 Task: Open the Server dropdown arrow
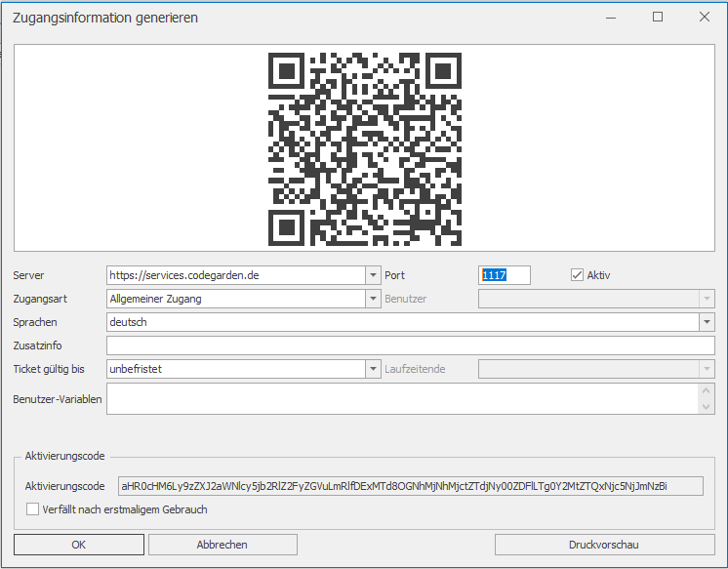click(x=372, y=275)
